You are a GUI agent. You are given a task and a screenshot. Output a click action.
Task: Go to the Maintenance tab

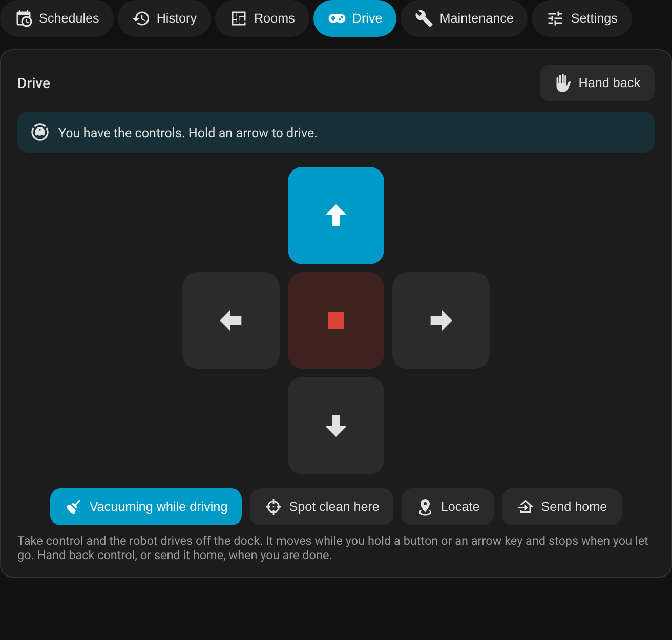[x=464, y=18]
